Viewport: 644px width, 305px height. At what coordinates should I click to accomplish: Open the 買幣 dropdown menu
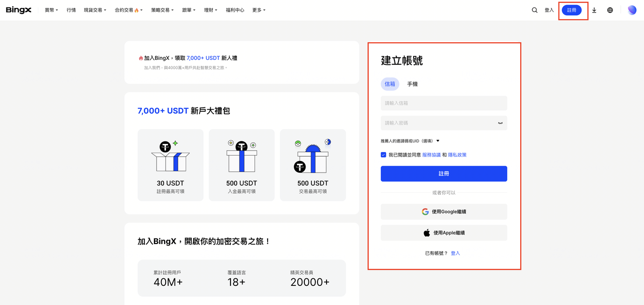pyautogui.click(x=51, y=10)
